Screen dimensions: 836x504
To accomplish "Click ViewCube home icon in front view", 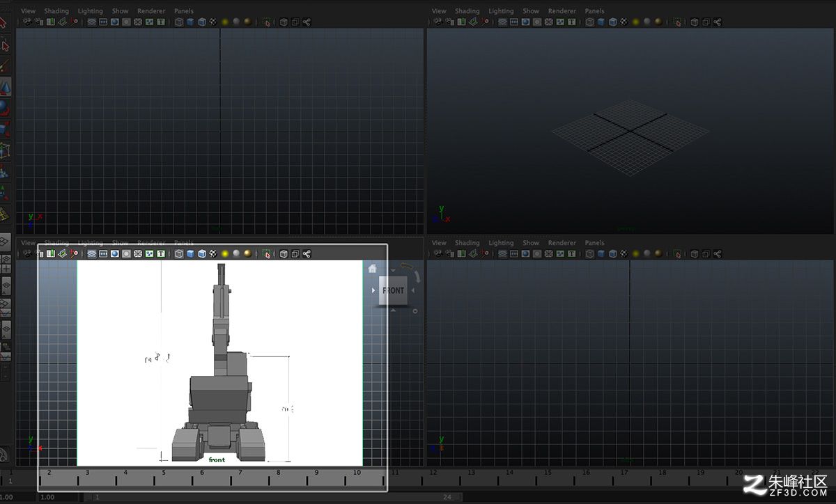I will point(373,268).
